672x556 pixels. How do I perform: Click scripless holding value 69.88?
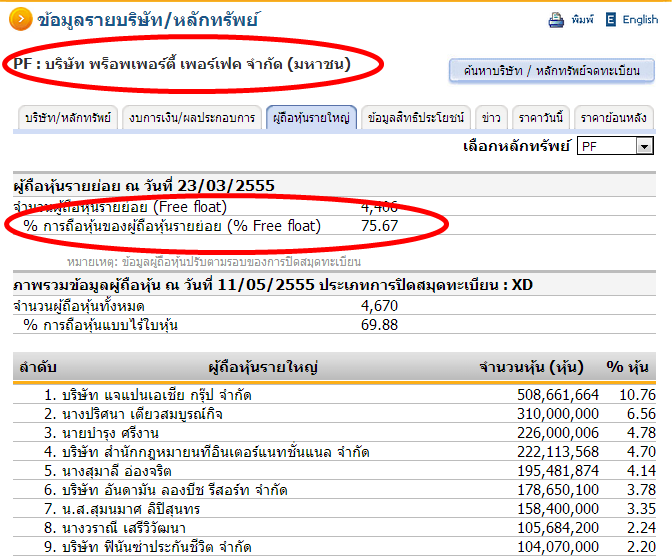click(x=379, y=325)
